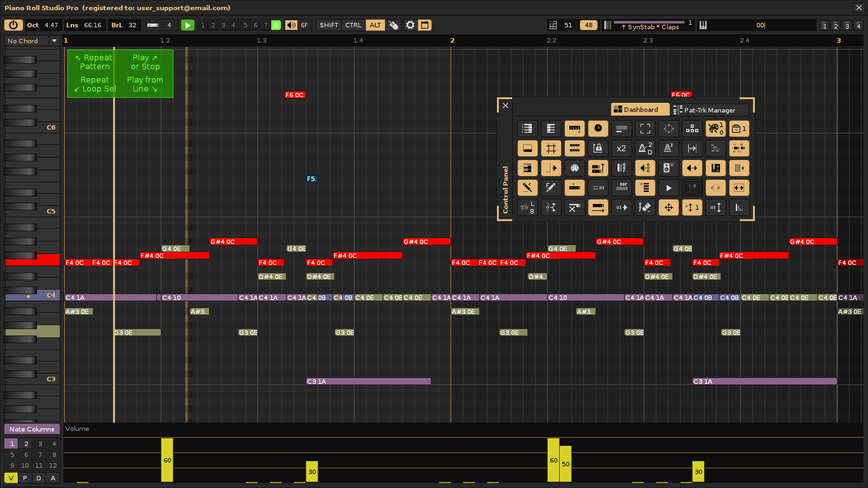Select note column 12 in Note Columns grid

(53, 466)
